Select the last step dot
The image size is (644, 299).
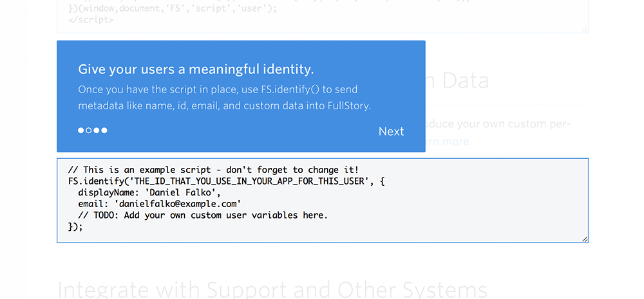tap(104, 131)
